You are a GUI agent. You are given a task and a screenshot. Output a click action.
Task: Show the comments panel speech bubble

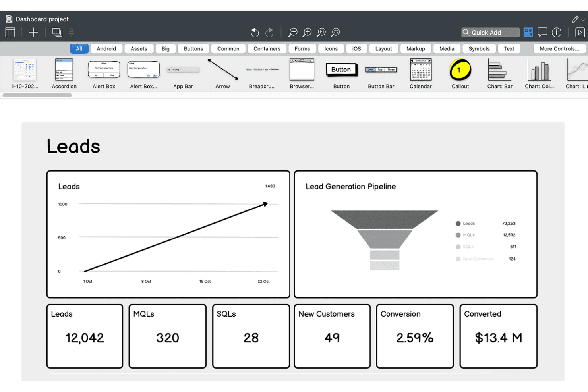point(542,33)
